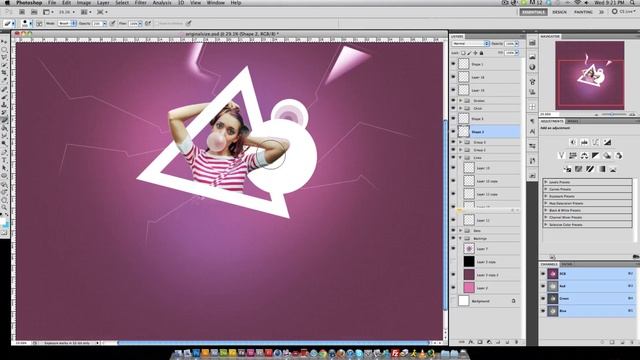Viewport: 640px width, 360px height.
Task: Click the Essentials workspace button
Action: pos(533,12)
